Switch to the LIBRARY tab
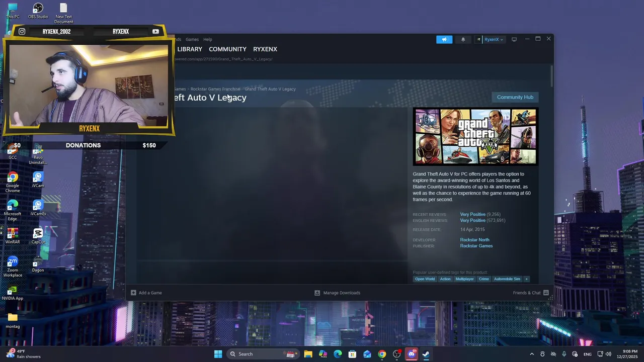 [x=190, y=49]
